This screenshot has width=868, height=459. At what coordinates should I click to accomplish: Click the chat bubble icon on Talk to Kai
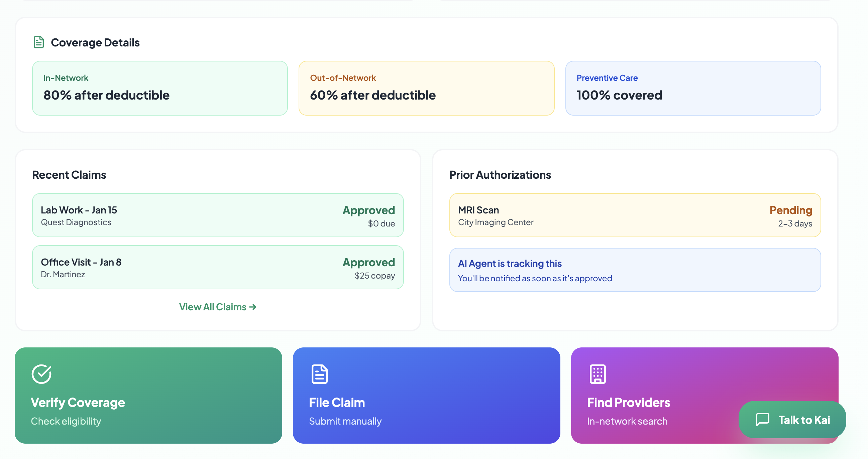pos(762,420)
